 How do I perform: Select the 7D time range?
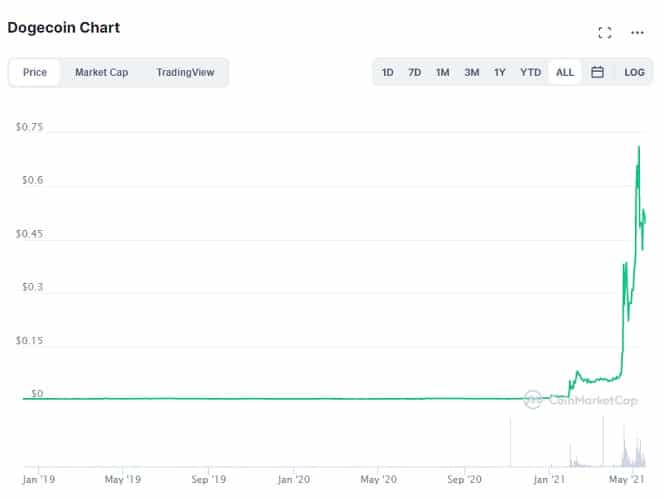[414, 72]
